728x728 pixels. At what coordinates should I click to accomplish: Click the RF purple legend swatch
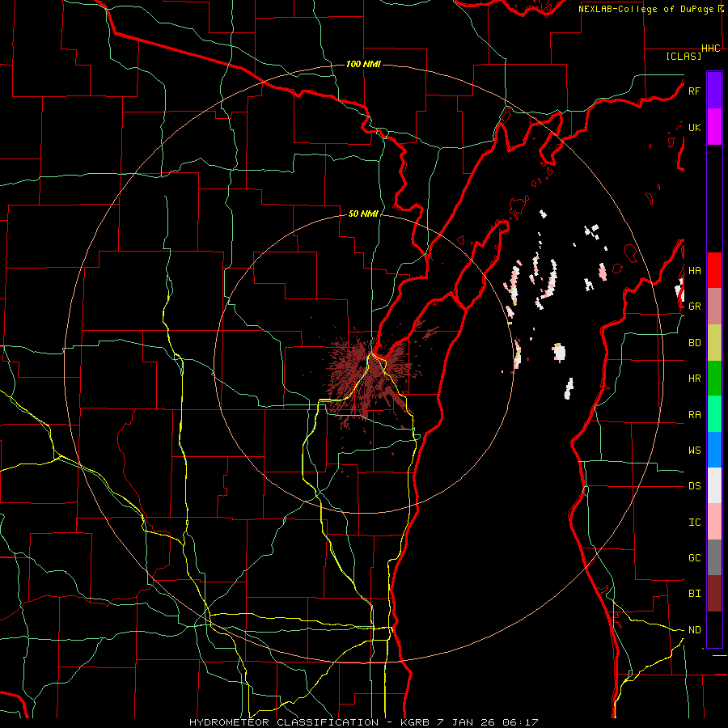pyautogui.click(x=714, y=91)
